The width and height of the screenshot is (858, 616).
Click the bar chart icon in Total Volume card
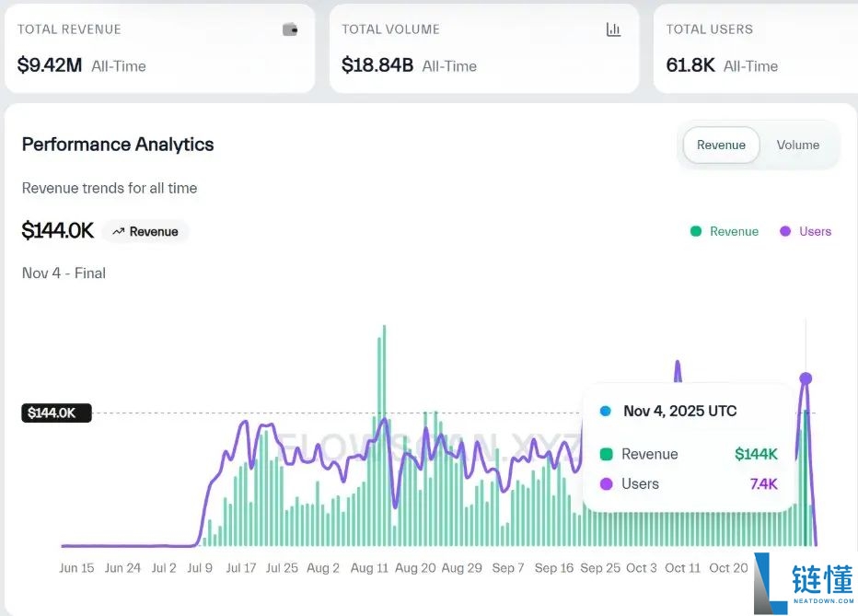(613, 29)
